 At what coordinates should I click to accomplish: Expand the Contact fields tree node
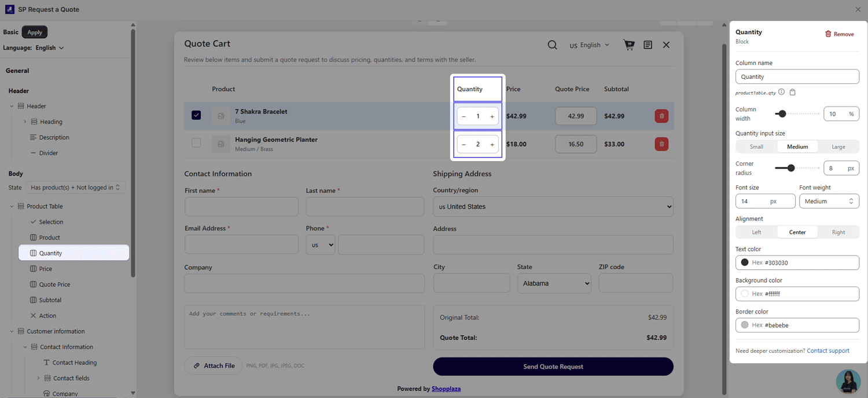pos(38,378)
